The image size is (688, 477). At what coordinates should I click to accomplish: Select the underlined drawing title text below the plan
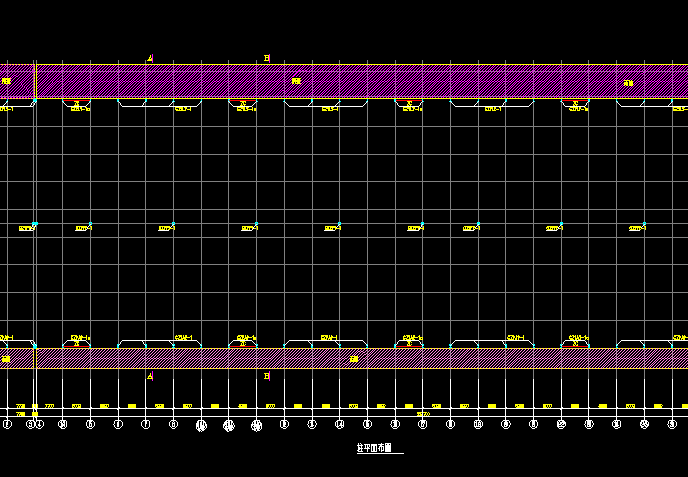pyautogui.click(x=375, y=450)
